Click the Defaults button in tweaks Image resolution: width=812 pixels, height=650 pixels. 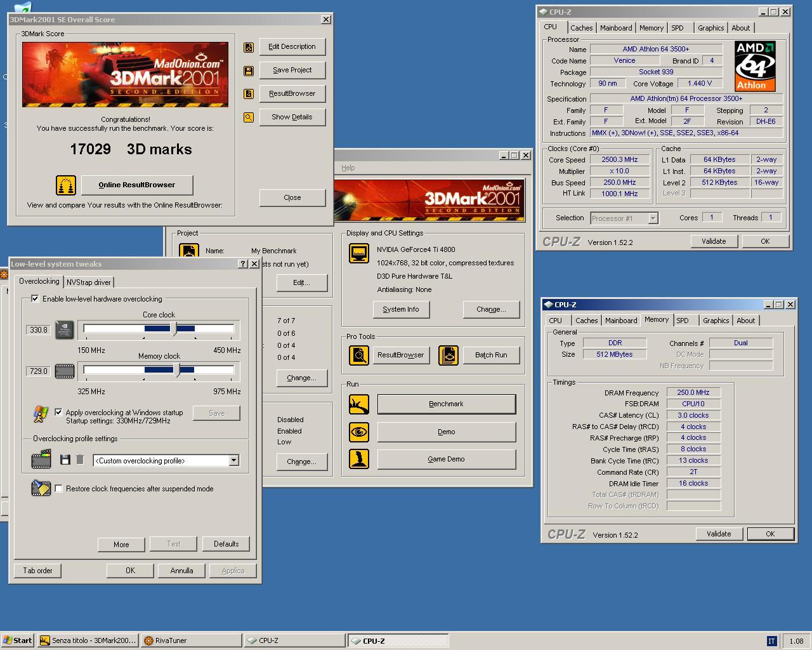point(226,544)
